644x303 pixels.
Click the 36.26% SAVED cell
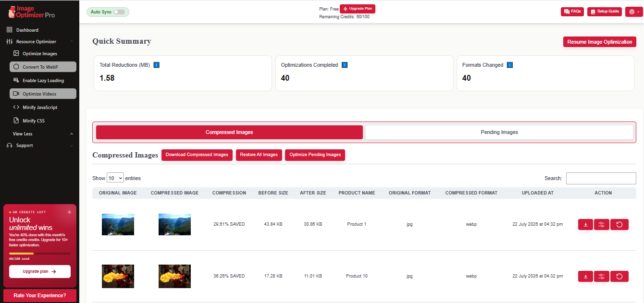229,276
